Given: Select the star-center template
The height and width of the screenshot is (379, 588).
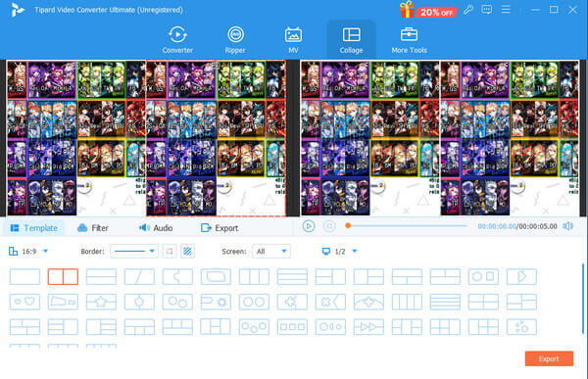Looking at the screenshot, I should click(x=101, y=302).
